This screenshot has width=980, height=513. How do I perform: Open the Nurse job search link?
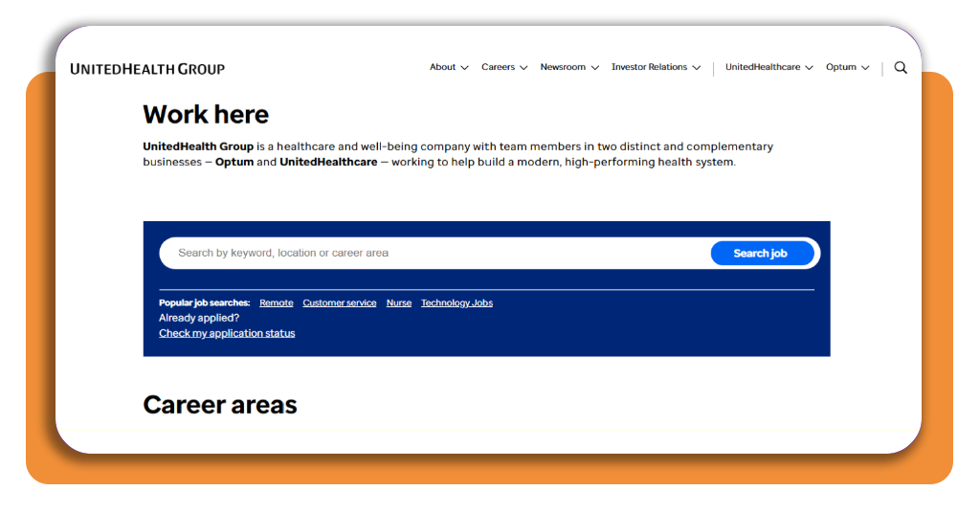(399, 303)
